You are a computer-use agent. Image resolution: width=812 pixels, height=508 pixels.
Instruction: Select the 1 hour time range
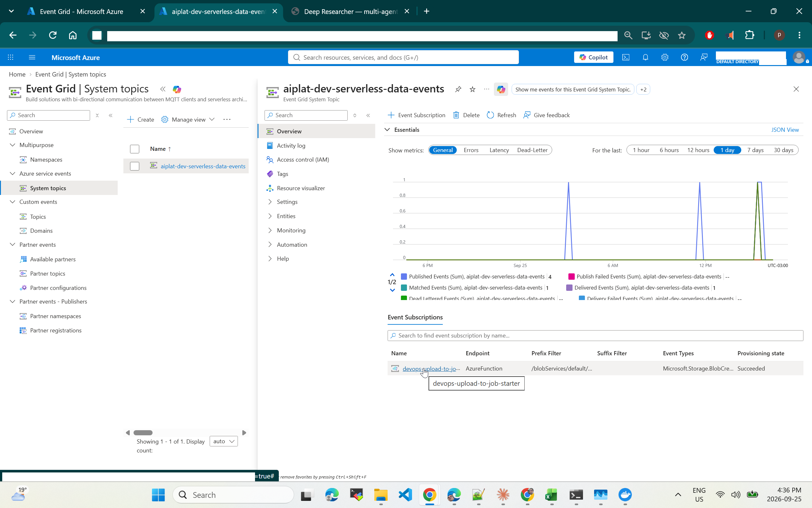(641, 150)
